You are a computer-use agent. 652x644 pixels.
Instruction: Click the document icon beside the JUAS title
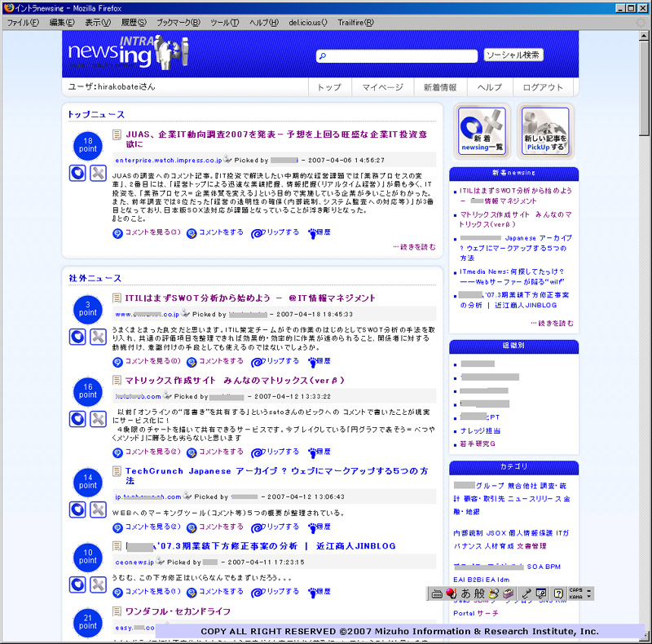(117, 135)
